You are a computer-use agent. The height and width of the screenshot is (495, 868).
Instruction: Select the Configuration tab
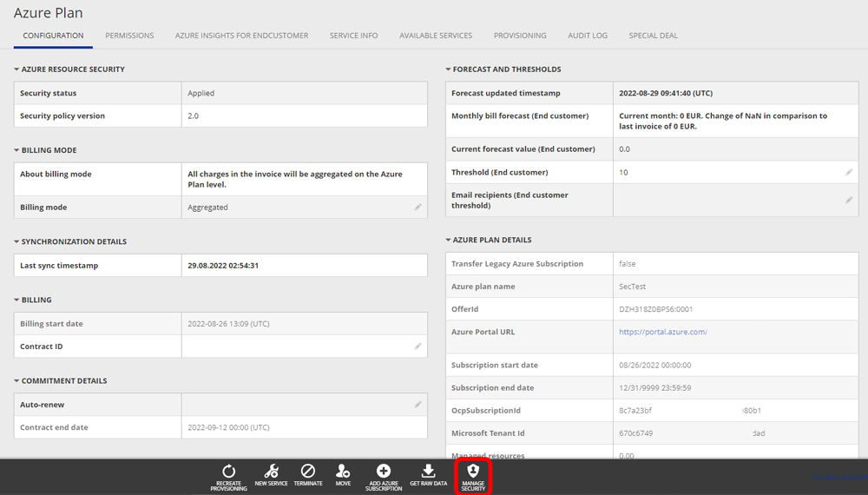53,36
